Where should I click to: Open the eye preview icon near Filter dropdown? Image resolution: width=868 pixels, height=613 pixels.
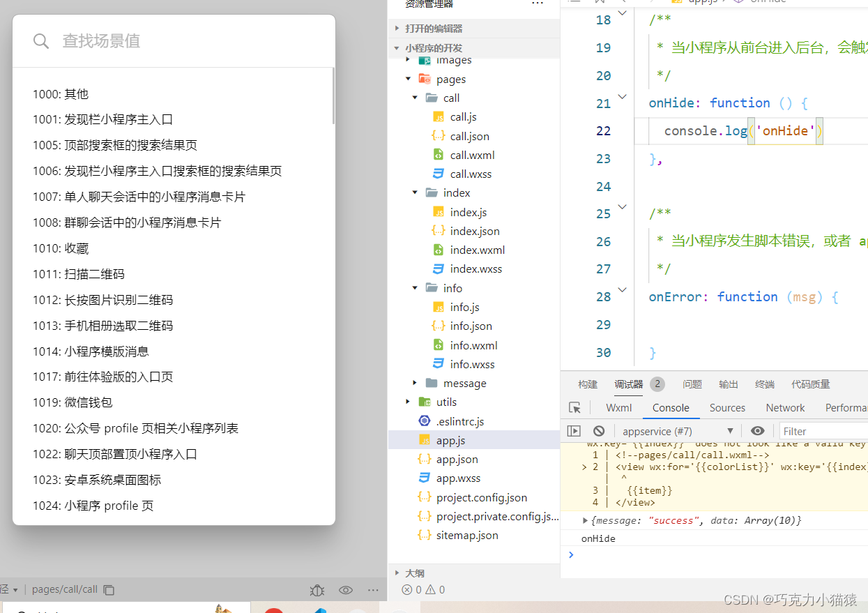tap(757, 430)
